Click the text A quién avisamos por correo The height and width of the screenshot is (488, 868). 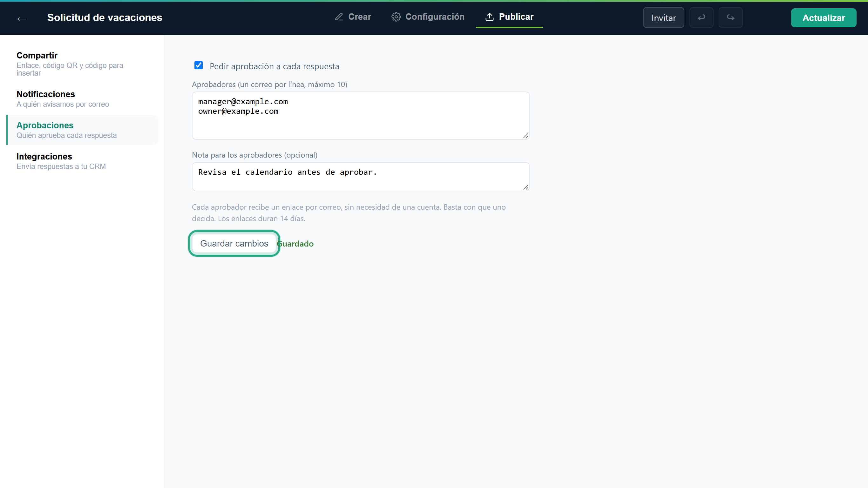point(63,104)
